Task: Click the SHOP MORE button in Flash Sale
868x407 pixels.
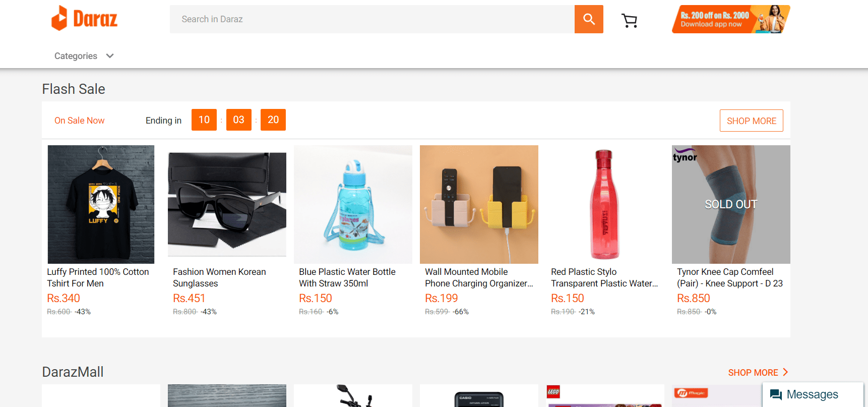Action: (x=751, y=121)
